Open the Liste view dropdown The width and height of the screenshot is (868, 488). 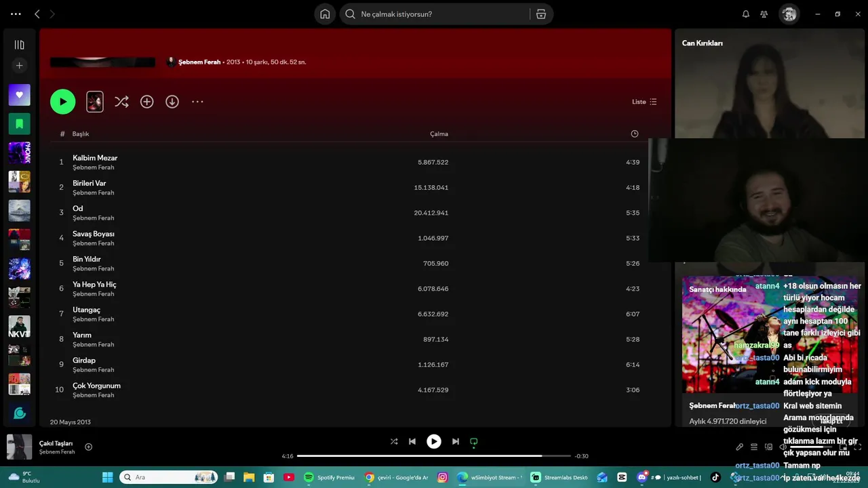pyautogui.click(x=644, y=102)
